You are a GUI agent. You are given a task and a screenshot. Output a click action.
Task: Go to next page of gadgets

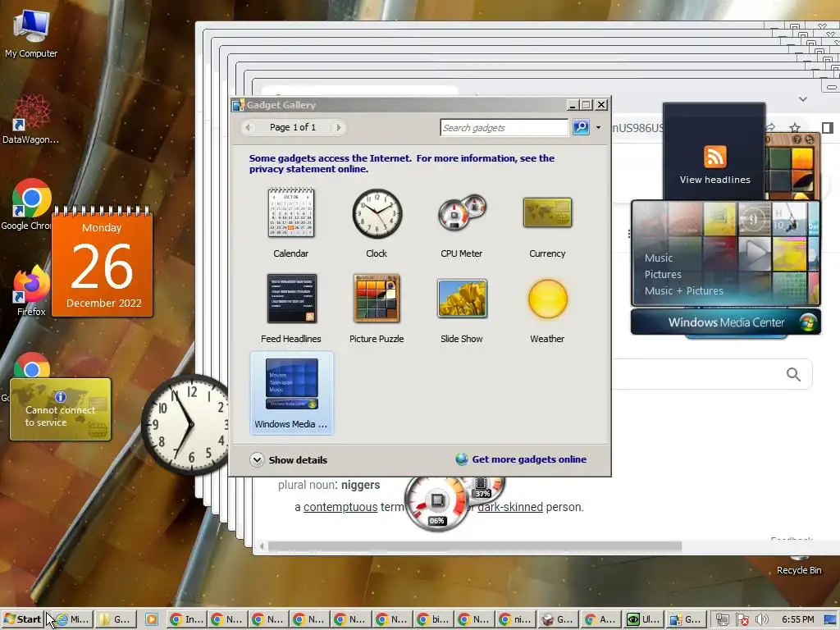click(338, 127)
